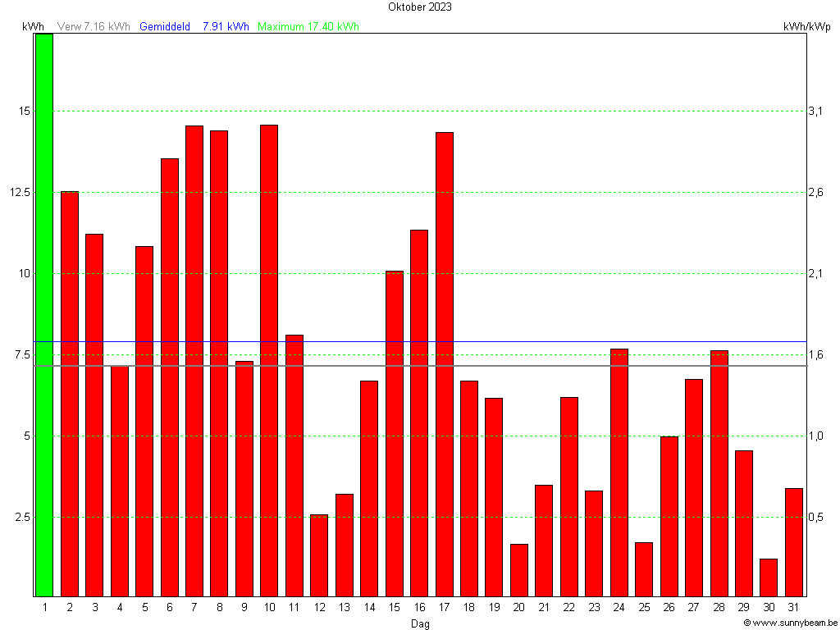Click the 'Dag' x-axis label
Image resolution: width=840 pixels, height=630 pixels.
click(x=420, y=623)
